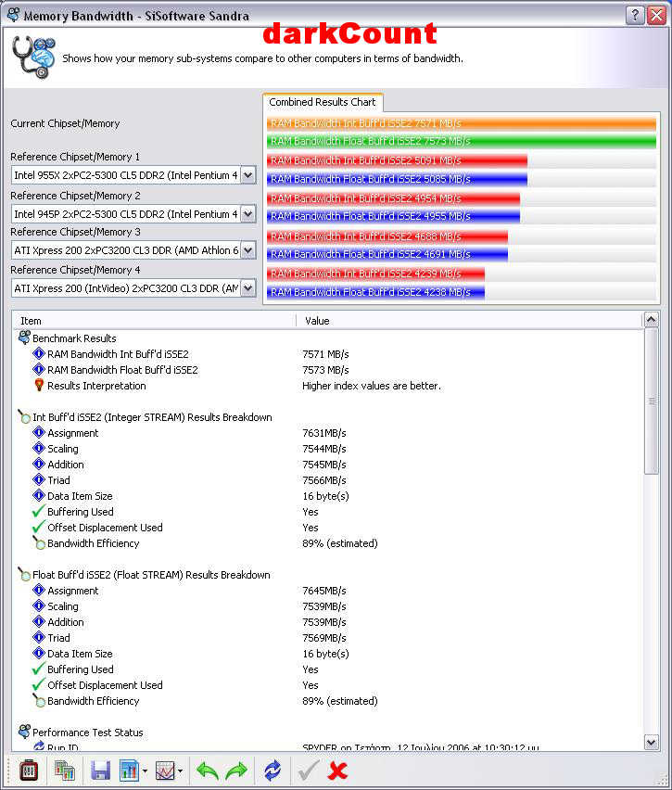Go back with the green left arrow
This screenshot has height=790, width=672.
click(207, 771)
